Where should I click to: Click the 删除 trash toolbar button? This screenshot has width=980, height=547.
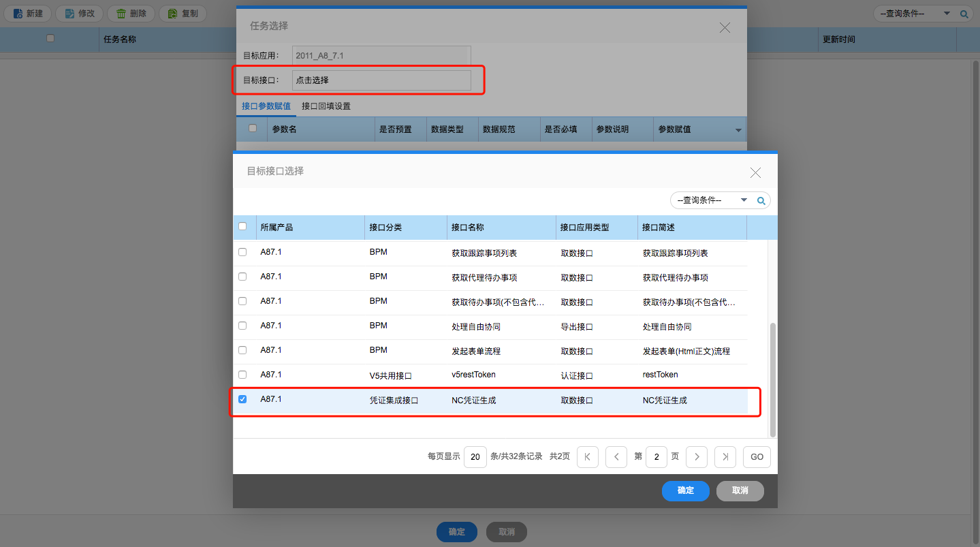pos(131,14)
